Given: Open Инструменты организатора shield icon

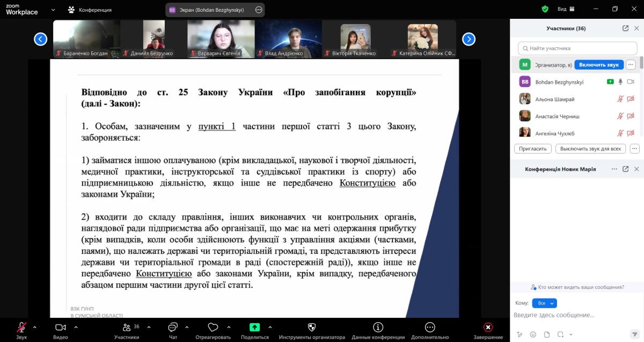Looking at the screenshot, I should [x=312, y=328].
